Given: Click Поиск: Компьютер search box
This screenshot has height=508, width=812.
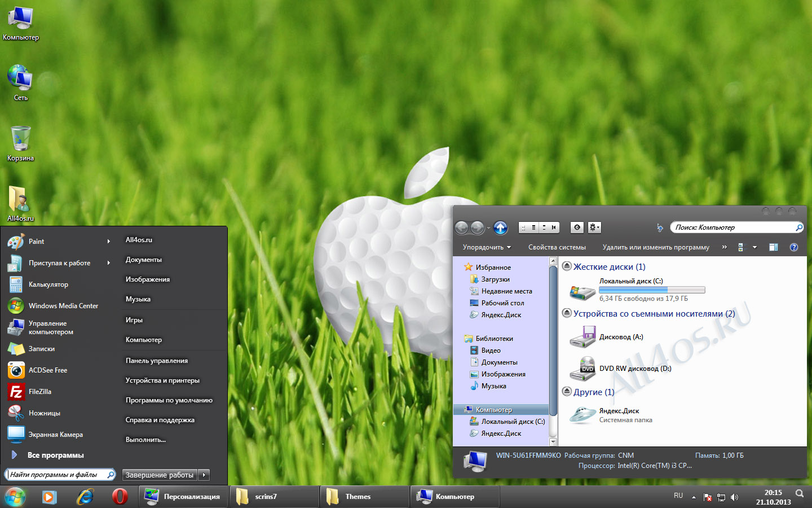Looking at the screenshot, I should tap(737, 227).
